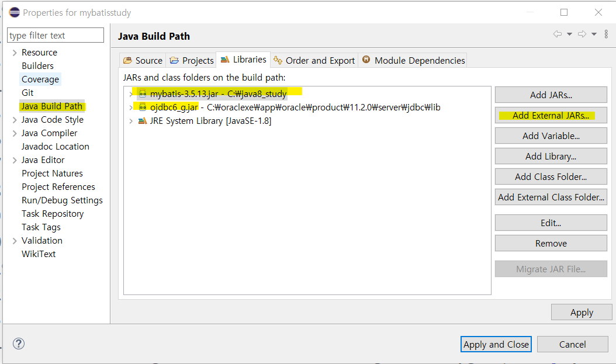This screenshot has width=616, height=364.
Task: Focus the type filter text field
Action: point(56,35)
